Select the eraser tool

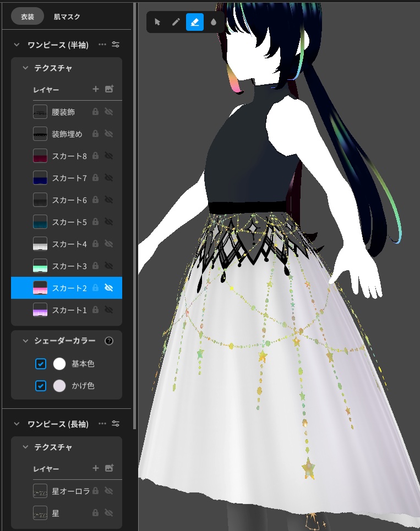tap(195, 22)
